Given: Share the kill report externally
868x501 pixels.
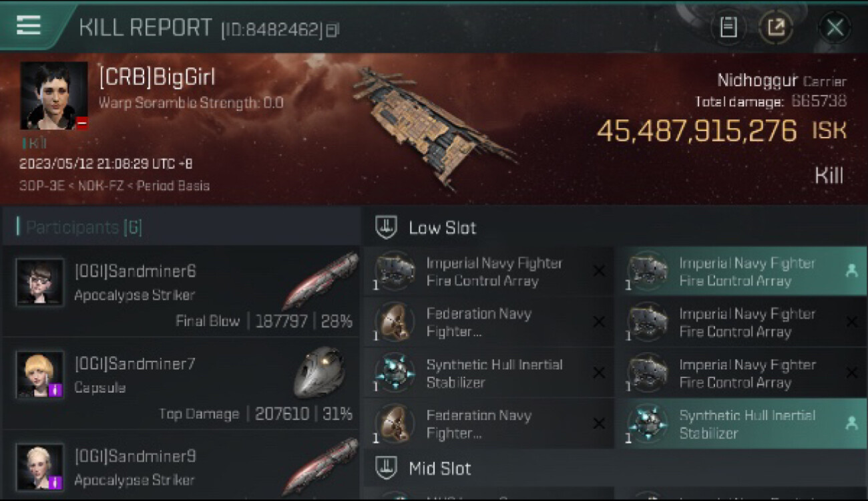Looking at the screenshot, I should [x=775, y=27].
